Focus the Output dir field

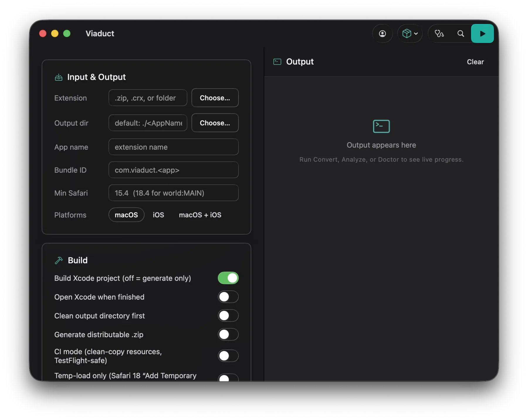click(148, 123)
